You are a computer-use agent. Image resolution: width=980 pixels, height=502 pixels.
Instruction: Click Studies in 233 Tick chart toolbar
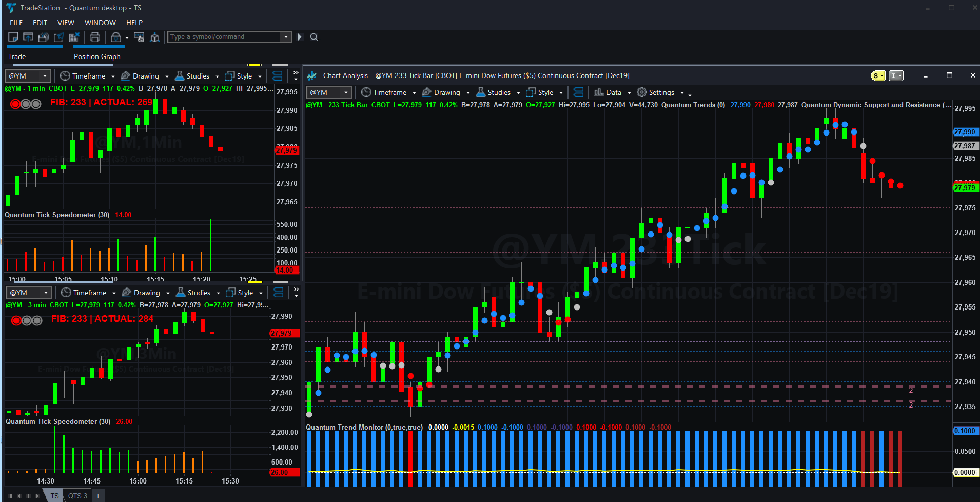click(498, 92)
